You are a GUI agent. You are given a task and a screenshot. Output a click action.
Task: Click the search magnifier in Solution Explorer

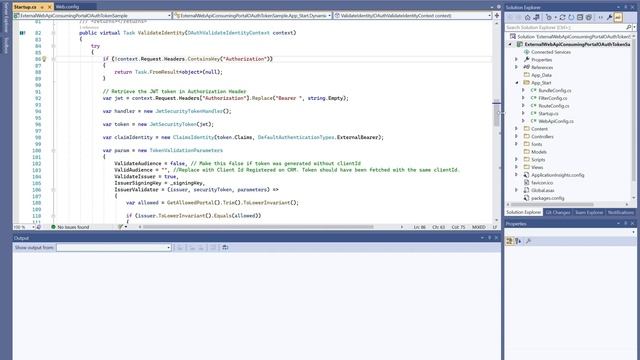click(628, 27)
